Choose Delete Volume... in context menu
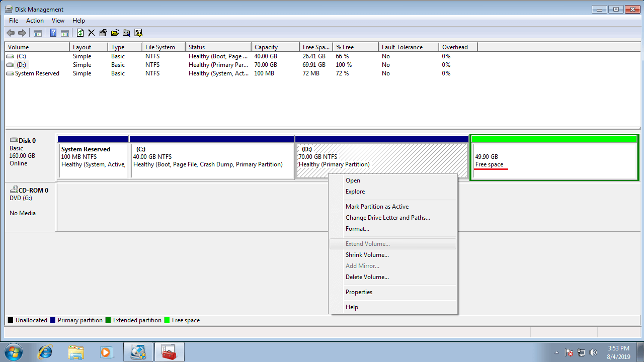This screenshot has height=362, width=644. click(x=367, y=277)
